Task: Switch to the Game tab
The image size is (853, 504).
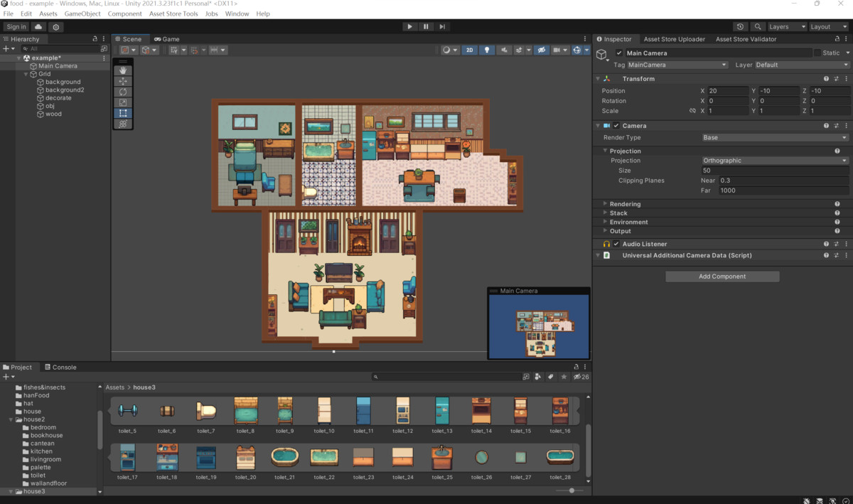Action: coord(167,39)
